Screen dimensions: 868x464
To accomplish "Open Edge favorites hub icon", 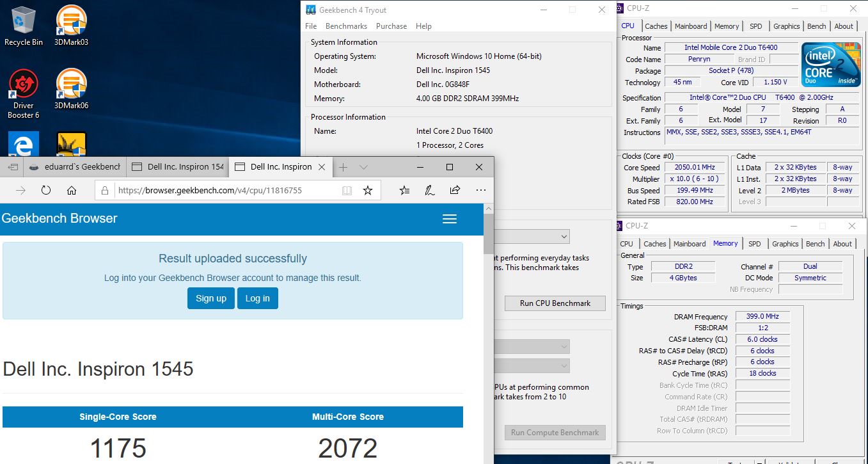I will [x=404, y=190].
